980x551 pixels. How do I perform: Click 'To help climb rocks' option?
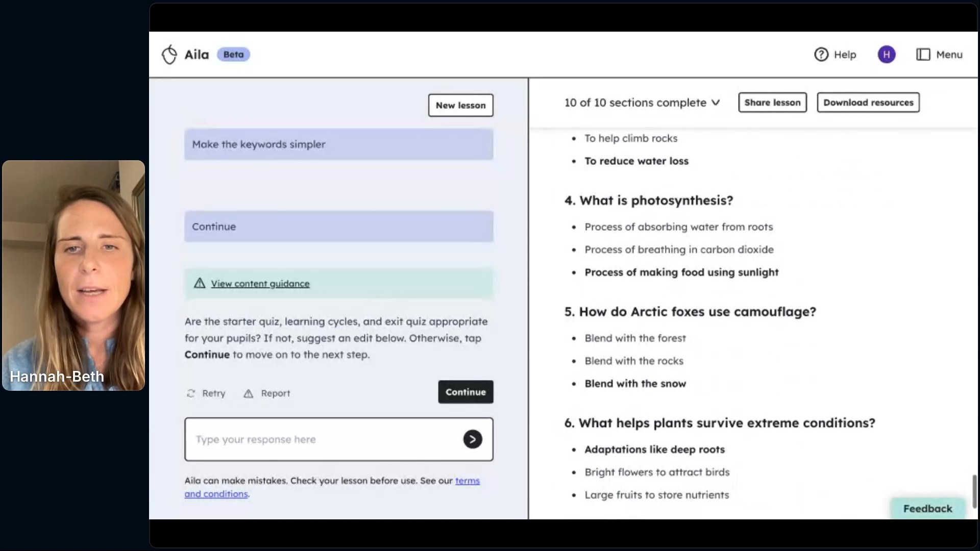[631, 138]
